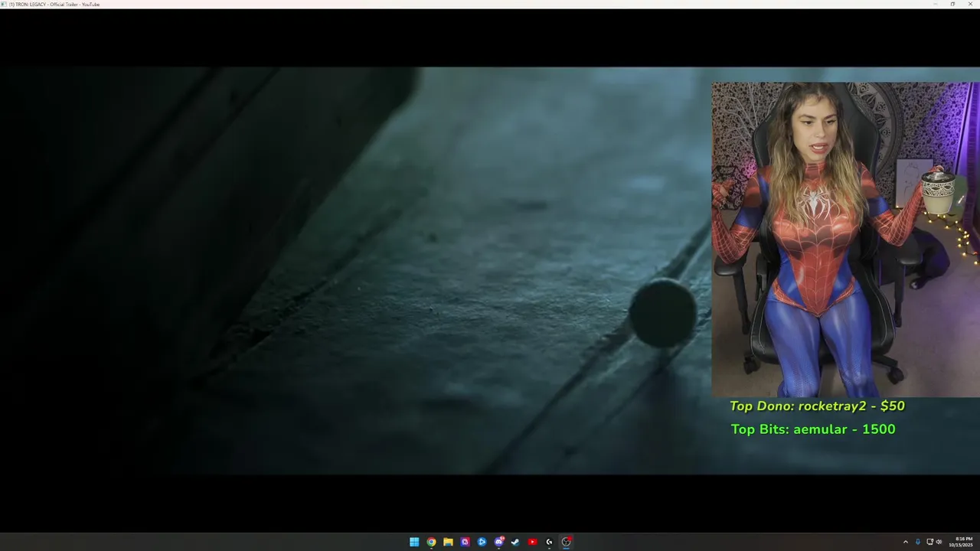Close the YouTube browser window
The height and width of the screenshot is (551, 980).
(x=971, y=4)
